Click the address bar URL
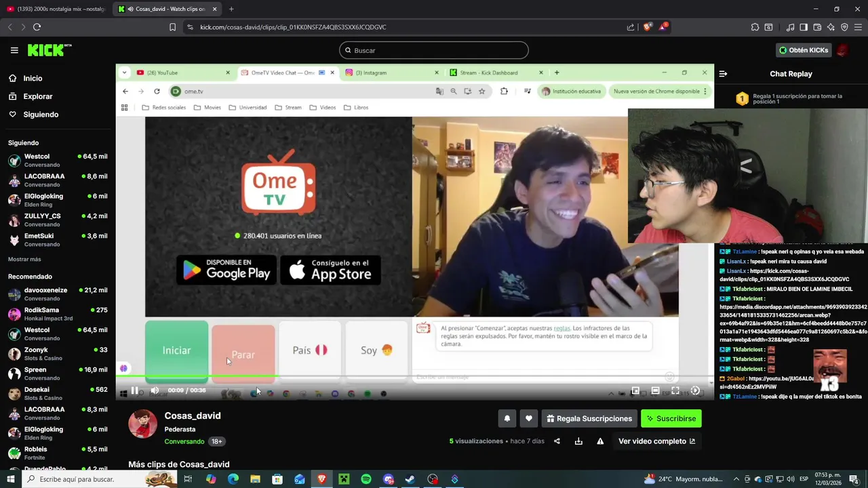Image resolution: width=868 pixels, height=488 pixels. click(293, 27)
